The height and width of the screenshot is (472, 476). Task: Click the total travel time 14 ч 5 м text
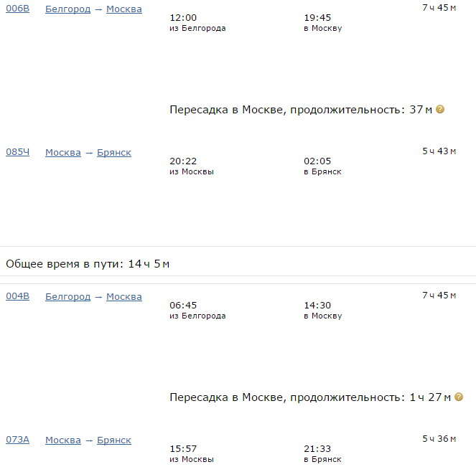[x=149, y=264]
